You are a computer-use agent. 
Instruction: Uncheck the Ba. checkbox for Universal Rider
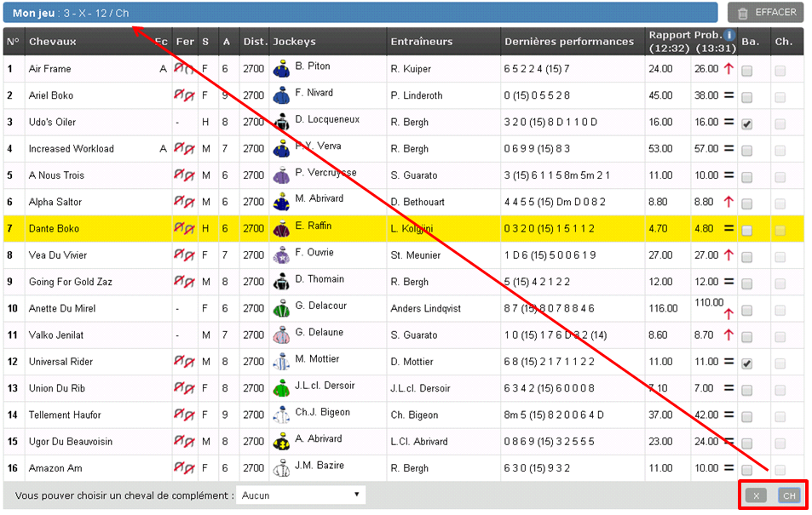(747, 363)
